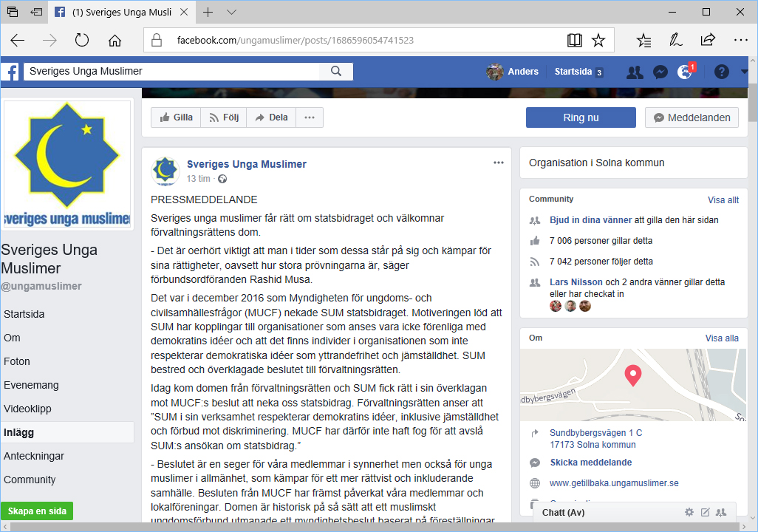Click the Facebook search field
The height and width of the screenshot is (532, 758).
pyautogui.click(x=171, y=72)
